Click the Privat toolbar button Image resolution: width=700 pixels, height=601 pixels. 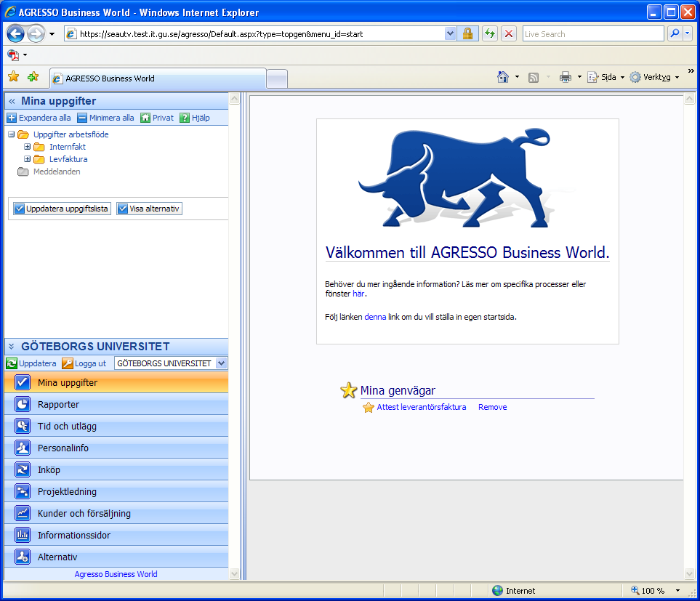(x=157, y=118)
